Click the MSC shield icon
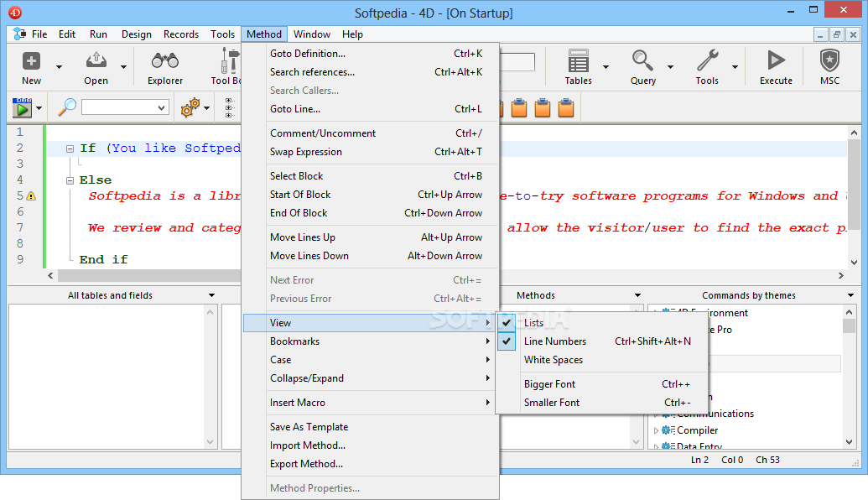Viewport: 868px width, 500px height. (x=829, y=61)
